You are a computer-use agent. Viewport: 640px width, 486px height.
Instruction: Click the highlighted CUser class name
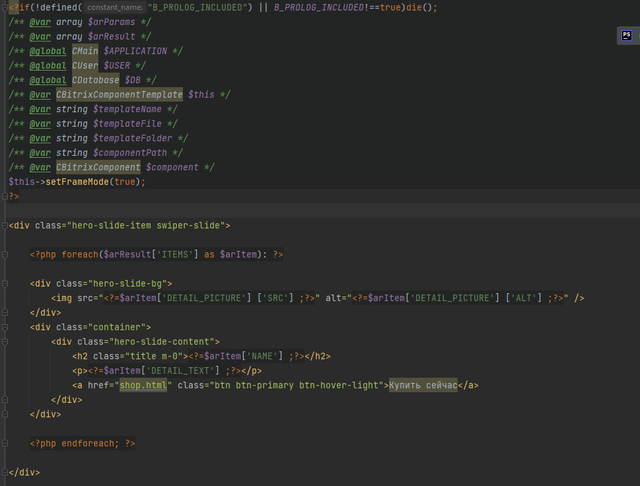85,66
